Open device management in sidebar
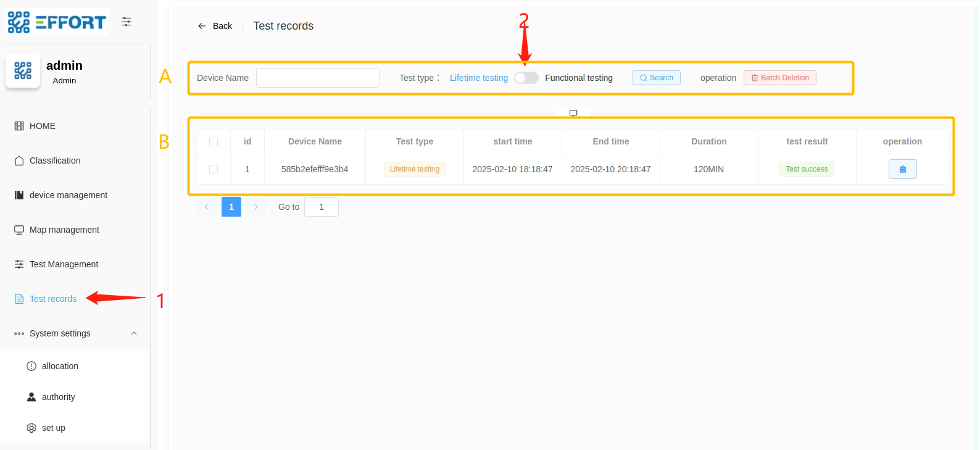This screenshot has width=980, height=450. click(68, 195)
